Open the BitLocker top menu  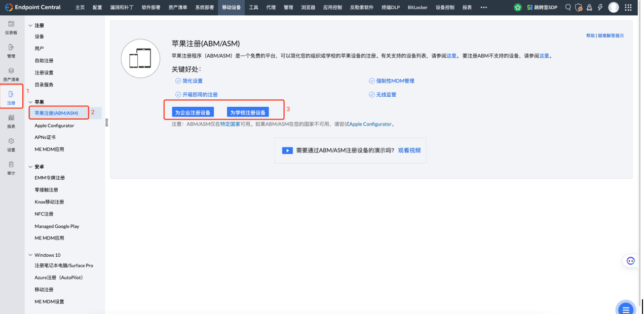point(418,7)
